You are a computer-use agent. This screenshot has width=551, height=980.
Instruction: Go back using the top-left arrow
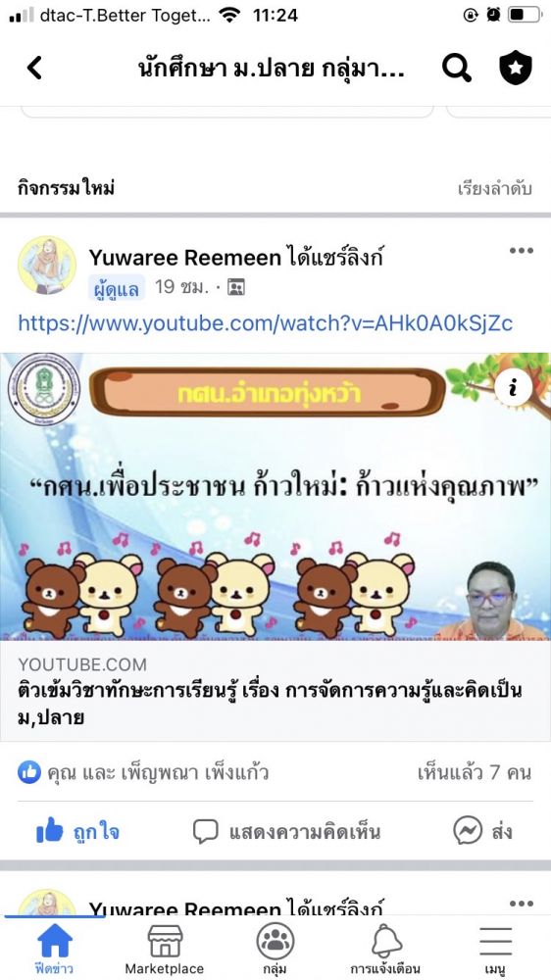point(34,68)
